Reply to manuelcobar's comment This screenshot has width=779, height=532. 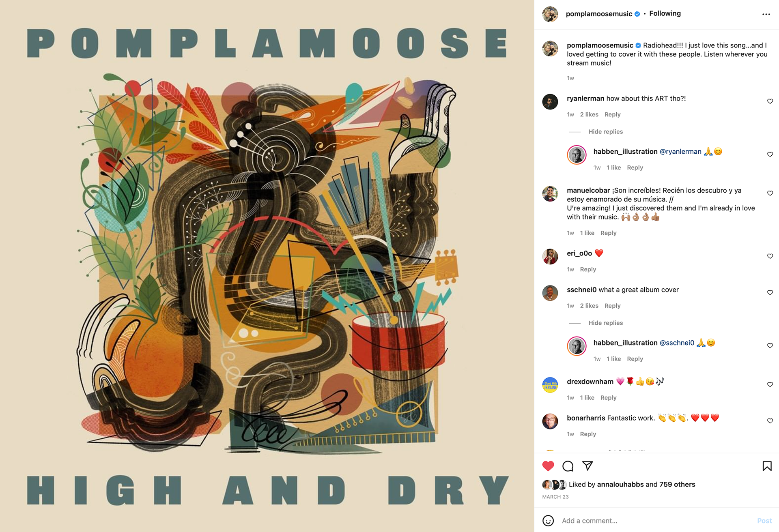tap(608, 233)
